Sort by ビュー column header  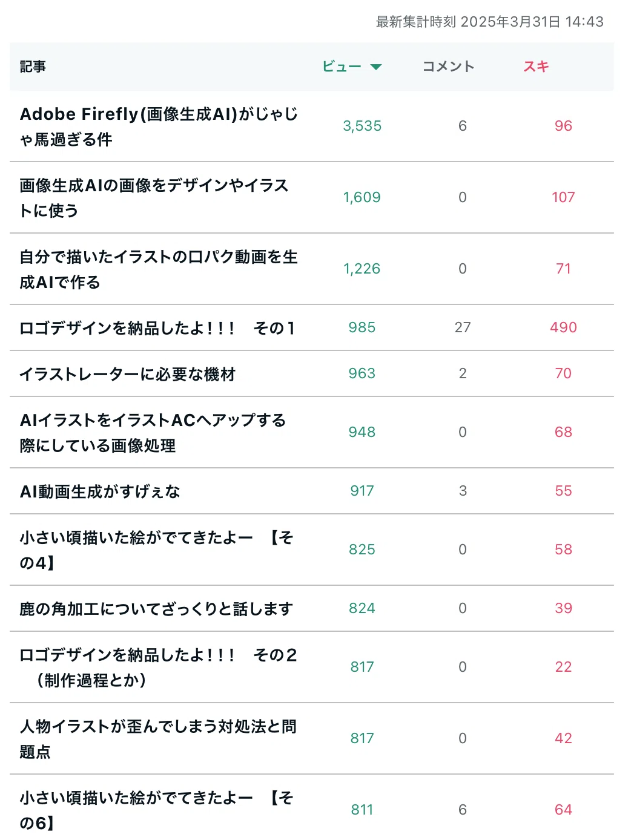(342, 67)
